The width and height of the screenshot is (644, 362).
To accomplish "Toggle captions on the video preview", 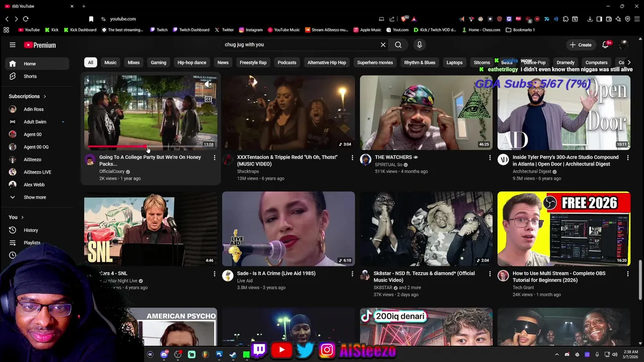I will pos(208,100).
